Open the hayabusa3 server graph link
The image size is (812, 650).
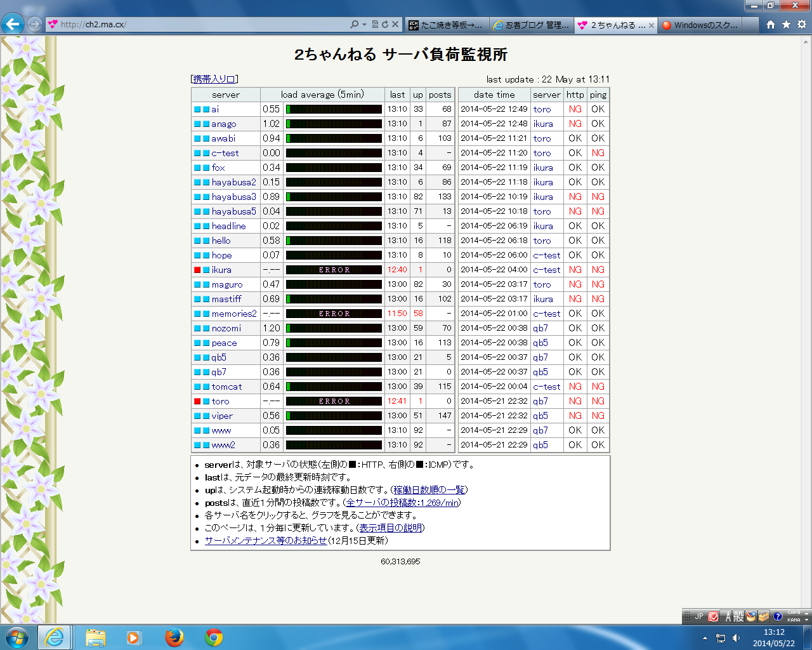234,197
